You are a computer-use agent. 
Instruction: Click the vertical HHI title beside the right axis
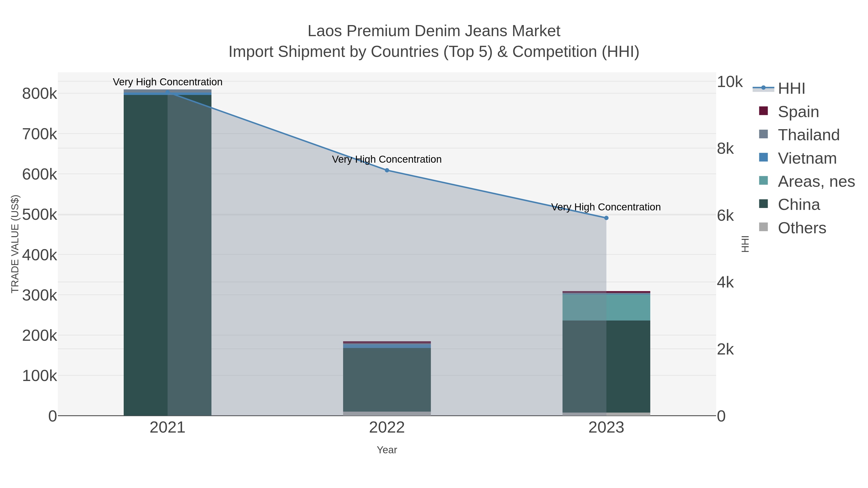(745, 244)
